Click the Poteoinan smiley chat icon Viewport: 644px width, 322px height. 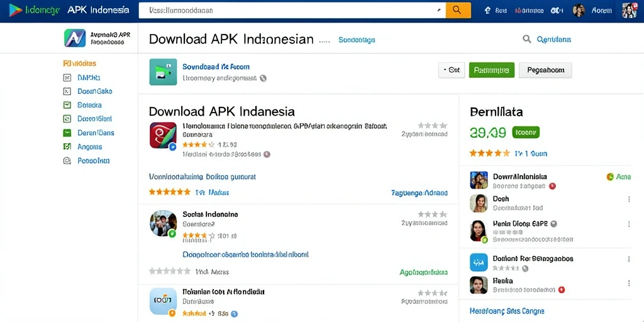[x=67, y=161]
